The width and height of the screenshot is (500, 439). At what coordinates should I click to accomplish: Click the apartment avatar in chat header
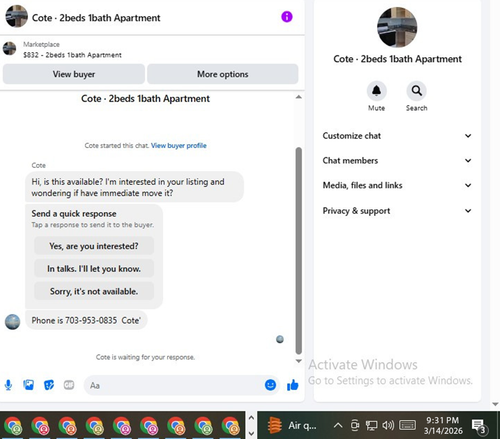(x=16, y=16)
